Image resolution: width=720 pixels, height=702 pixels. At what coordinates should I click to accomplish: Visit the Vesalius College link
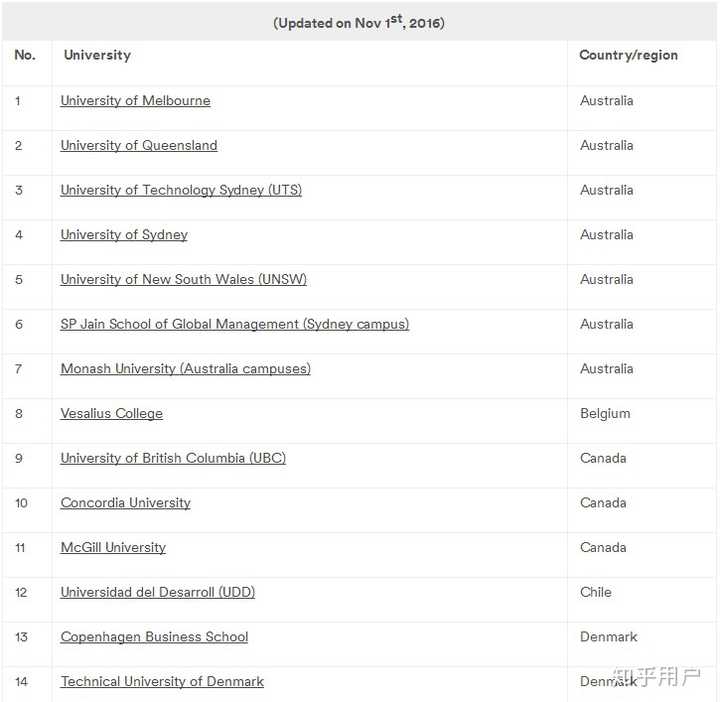pos(111,414)
